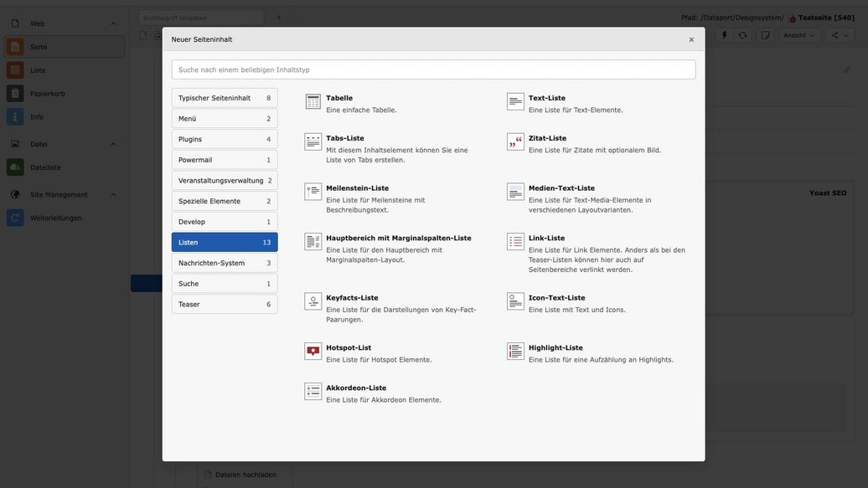Choose the Keyfacts-Liste icon

[313, 301]
